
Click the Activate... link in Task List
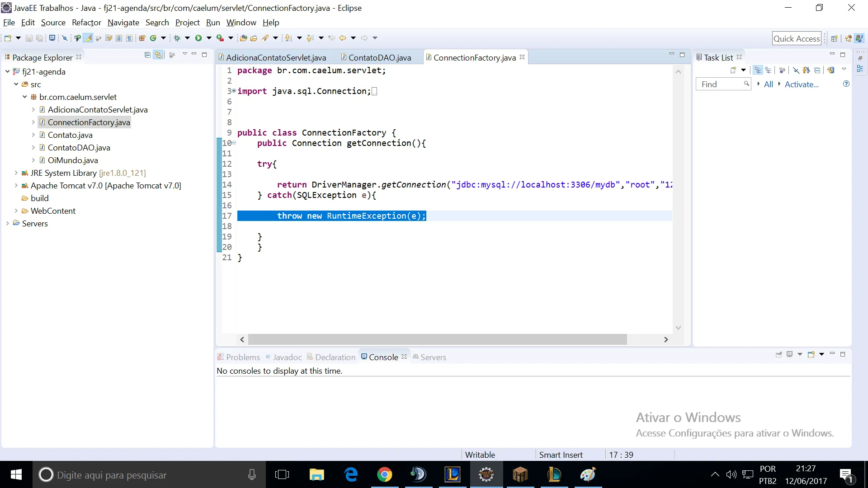point(801,84)
